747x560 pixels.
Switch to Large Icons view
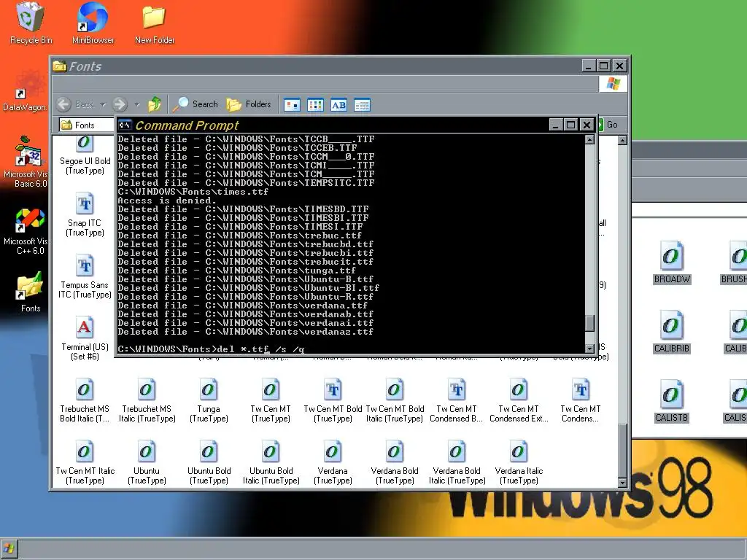(x=292, y=105)
